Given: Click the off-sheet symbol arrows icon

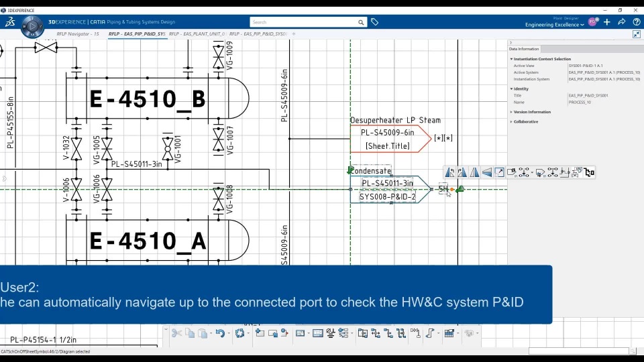Looking at the screenshot, I should pyautogui.click(x=540, y=172).
